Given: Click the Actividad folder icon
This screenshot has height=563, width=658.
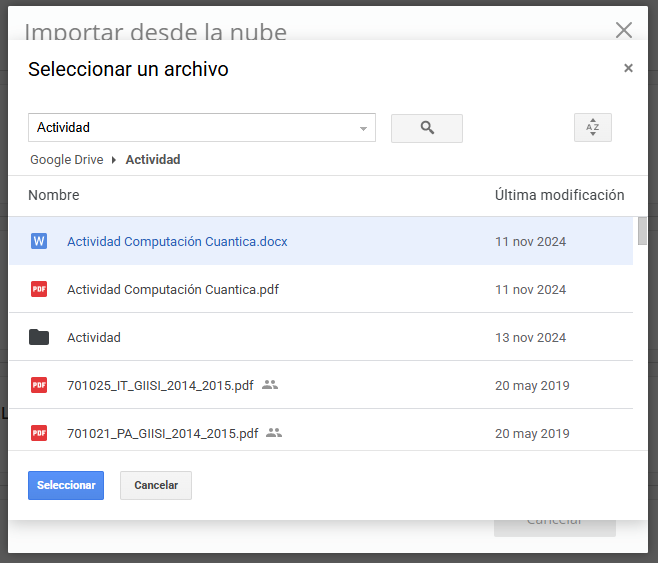Looking at the screenshot, I should pyautogui.click(x=39, y=337).
